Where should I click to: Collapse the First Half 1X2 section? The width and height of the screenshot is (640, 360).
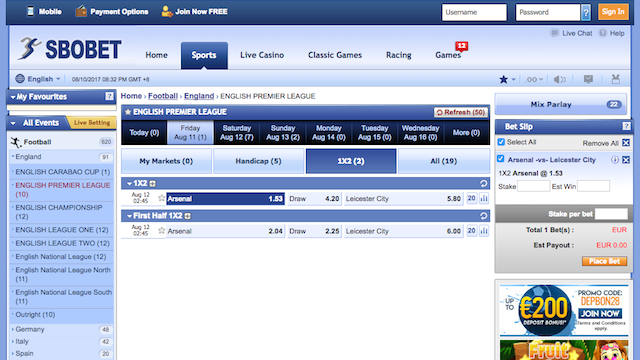tap(129, 216)
